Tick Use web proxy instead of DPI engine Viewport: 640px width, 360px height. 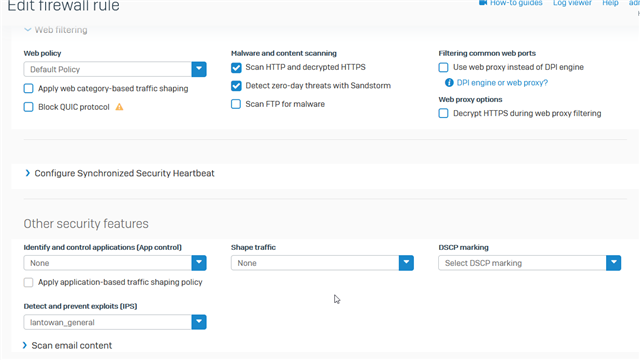click(x=443, y=67)
